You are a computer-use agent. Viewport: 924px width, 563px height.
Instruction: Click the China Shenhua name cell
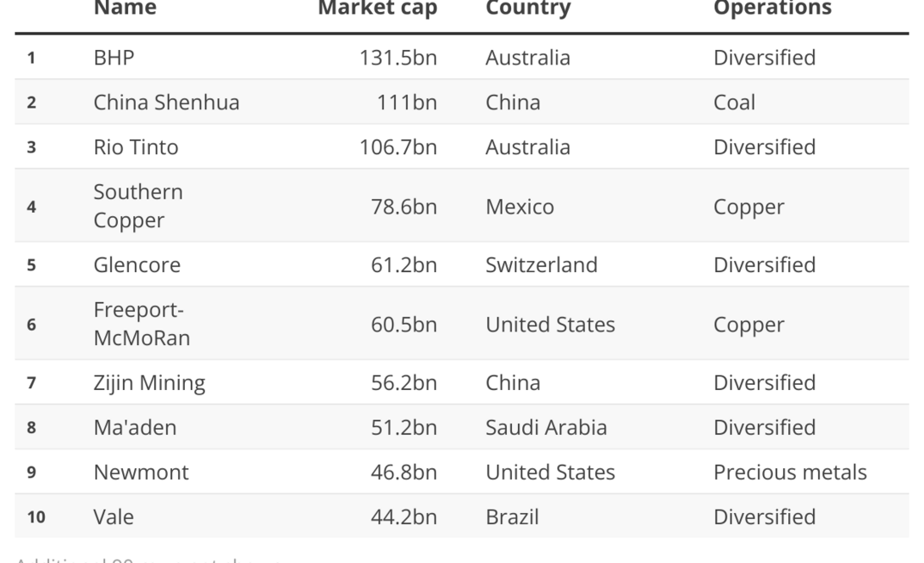click(166, 102)
